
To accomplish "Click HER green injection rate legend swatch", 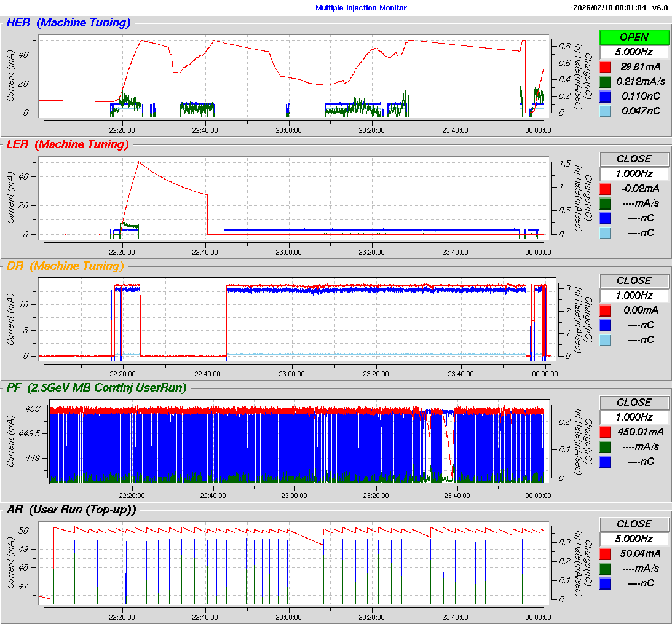I will pyautogui.click(x=605, y=82).
